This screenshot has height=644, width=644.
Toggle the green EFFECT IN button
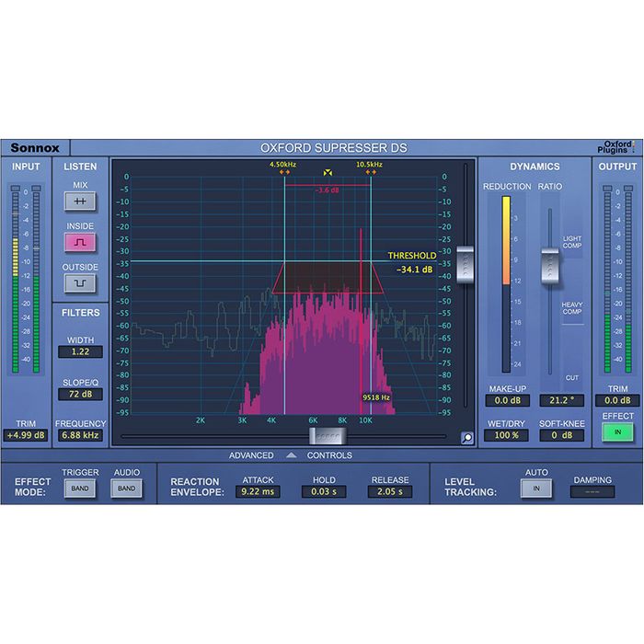click(x=617, y=431)
